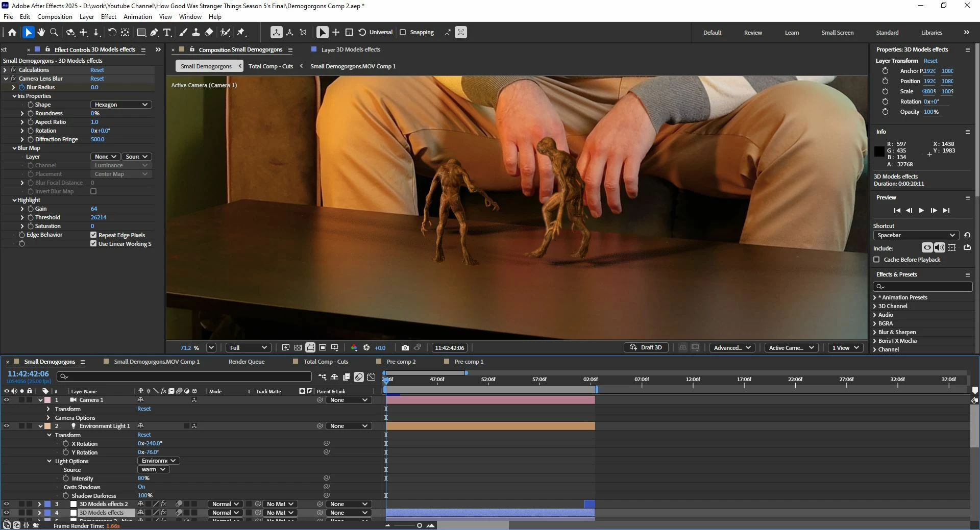Click the timeline layer search field
This screenshot has height=530, width=980.
184,376
